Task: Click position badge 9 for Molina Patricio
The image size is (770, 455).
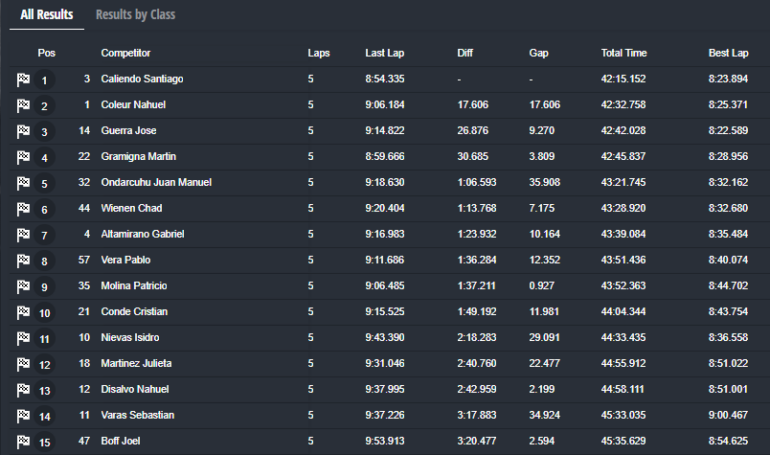Action: [45, 287]
